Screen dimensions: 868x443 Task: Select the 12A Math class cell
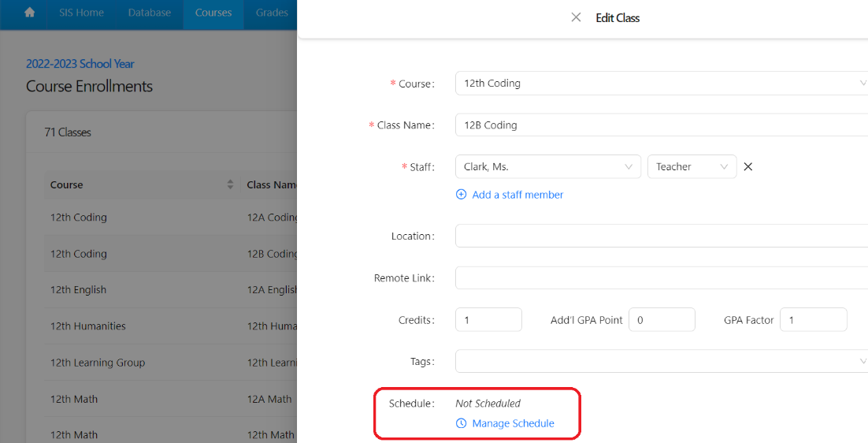(x=269, y=399)
